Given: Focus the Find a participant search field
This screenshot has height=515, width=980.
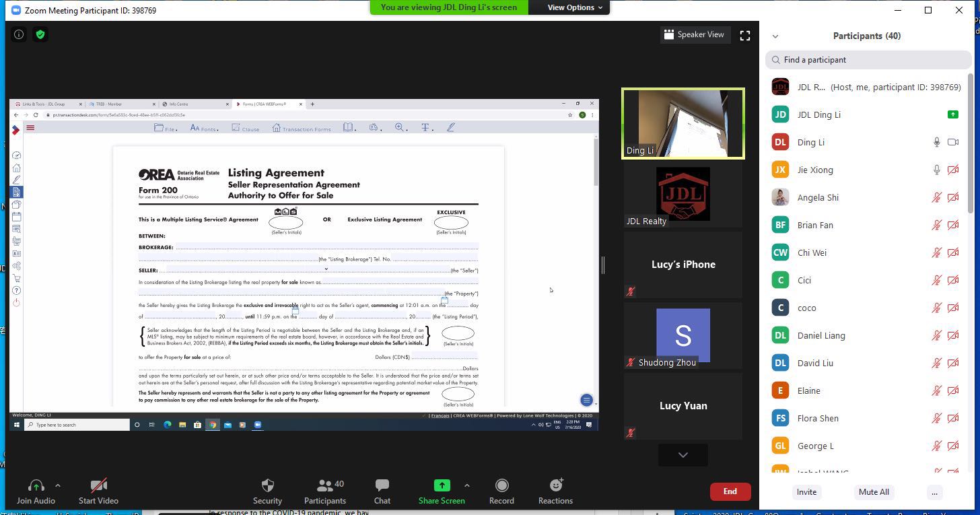Looking at the screenshot, I should pos(868,60).
